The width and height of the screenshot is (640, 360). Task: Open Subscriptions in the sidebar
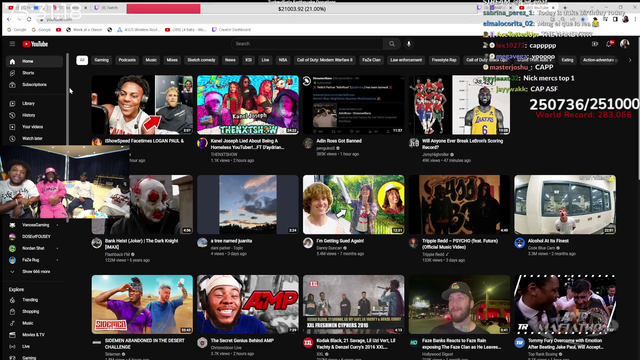(34, 84)
